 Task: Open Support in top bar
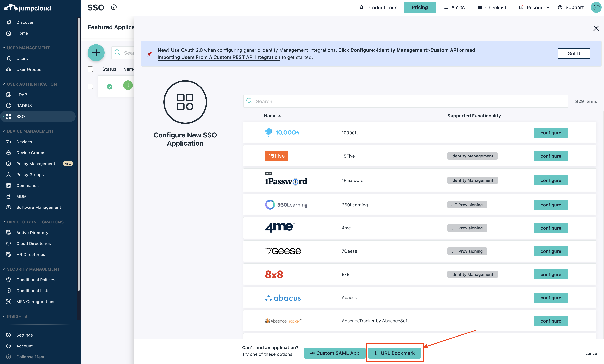pos(571,7)
